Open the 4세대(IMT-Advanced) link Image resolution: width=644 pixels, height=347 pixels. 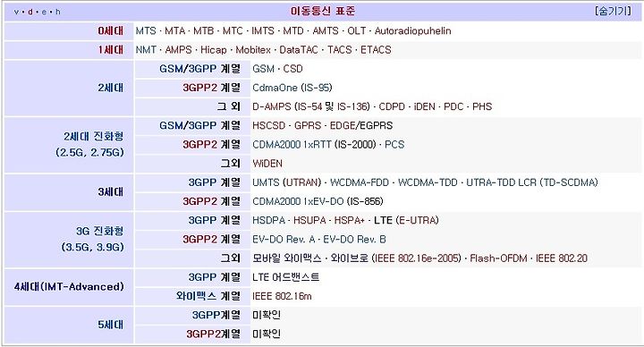69,287
